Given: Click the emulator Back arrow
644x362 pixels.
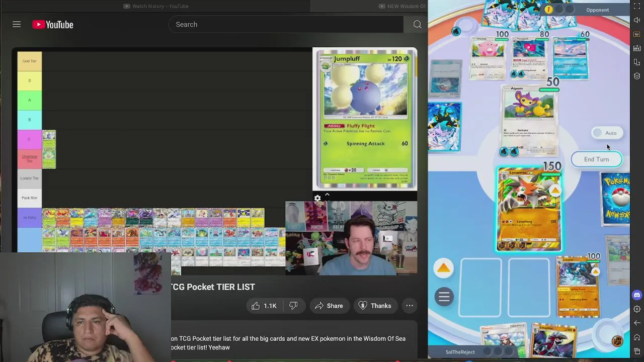Looking at the screenshot, I should [637, 323].
